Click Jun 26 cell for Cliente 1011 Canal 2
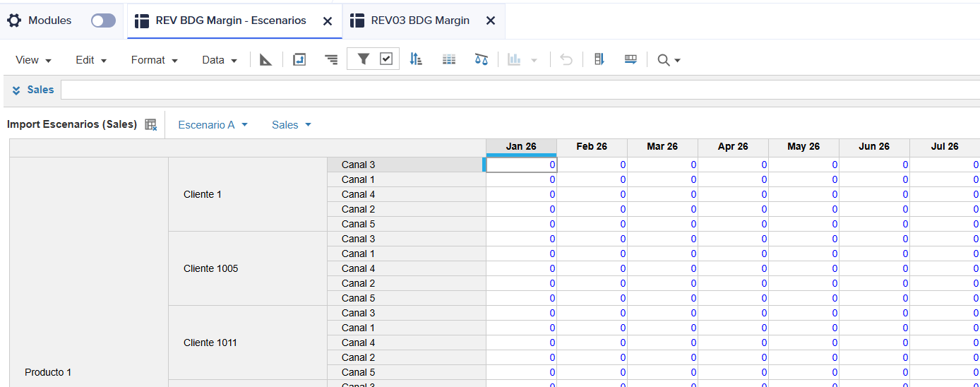The image size is (980, 387). tap(874, 357)
